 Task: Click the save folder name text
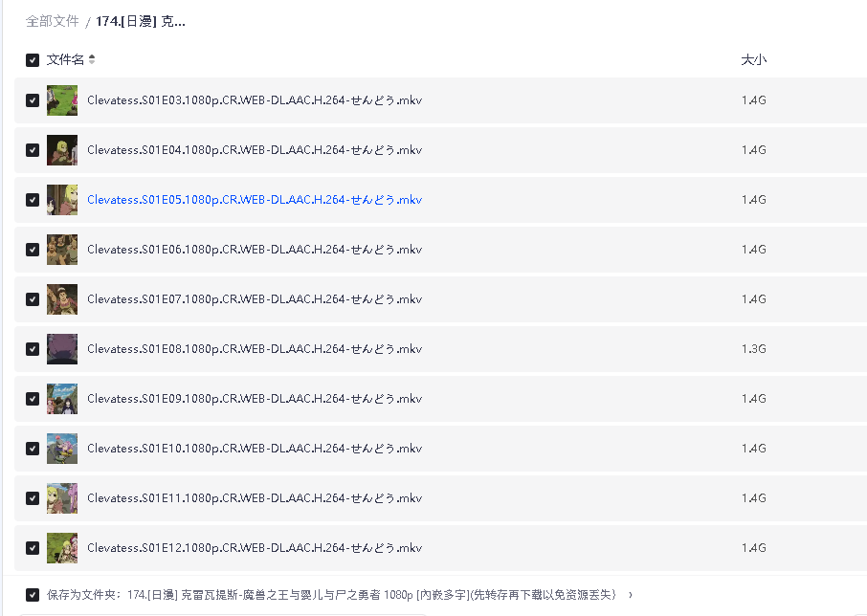[x=373, y=595]
